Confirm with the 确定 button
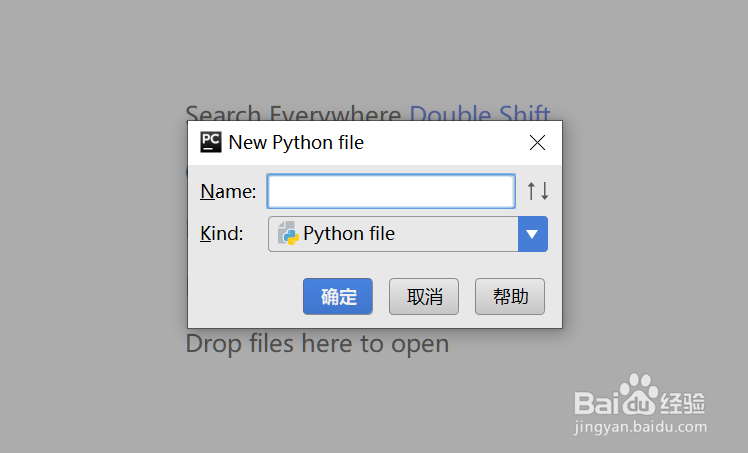 (338, 296)
